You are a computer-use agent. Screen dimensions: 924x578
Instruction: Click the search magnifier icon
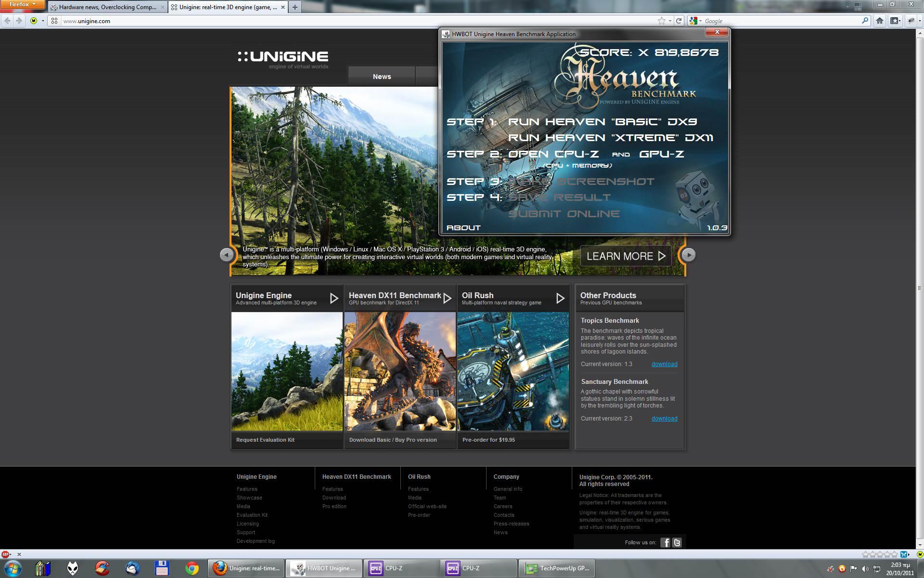(865, 21)
